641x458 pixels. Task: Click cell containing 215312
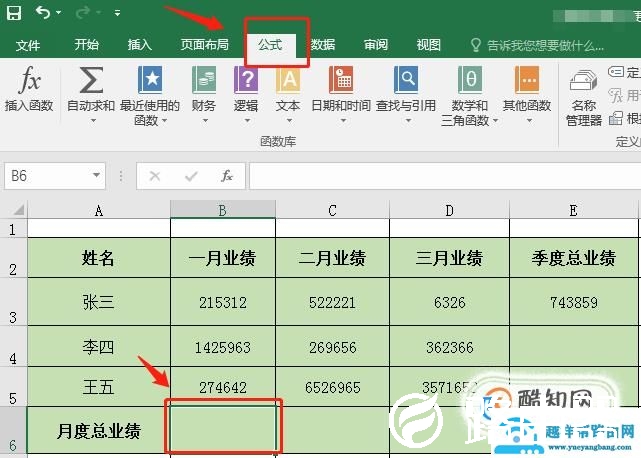[x=223, y=302]
